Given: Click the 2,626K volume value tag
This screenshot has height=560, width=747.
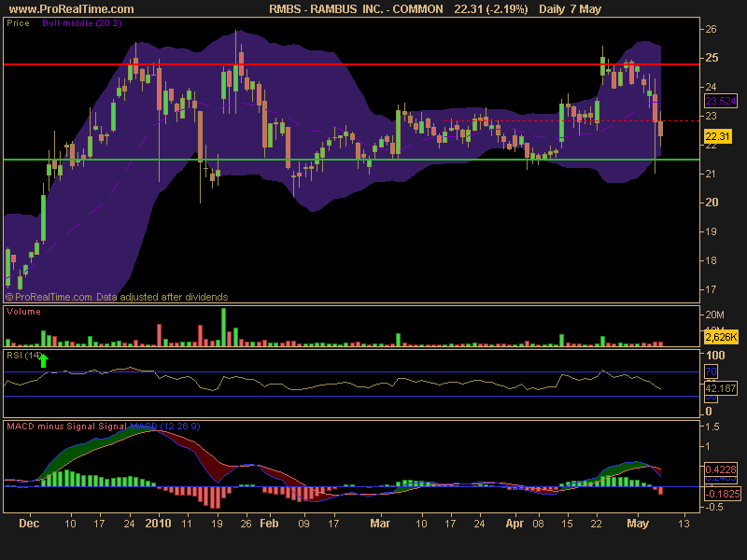Looking at the screenshot, I should tap(721, 337).
